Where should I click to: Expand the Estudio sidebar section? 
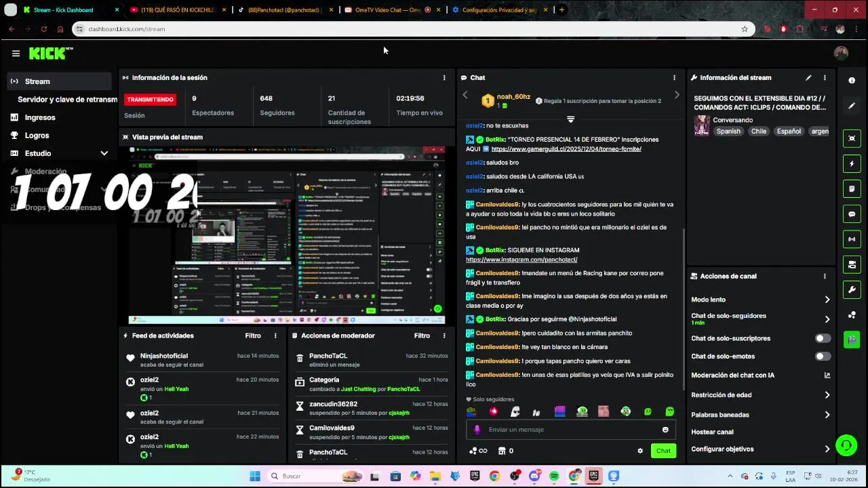point(104,153)
